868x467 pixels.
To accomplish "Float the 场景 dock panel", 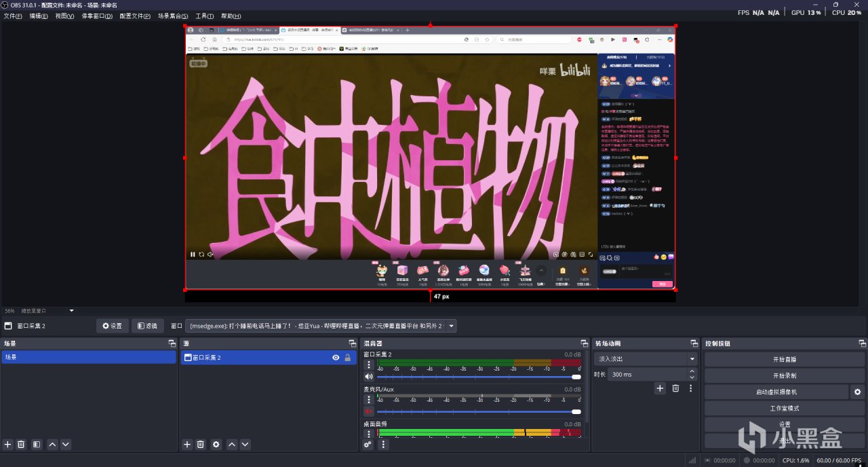I will pos(172,343).
